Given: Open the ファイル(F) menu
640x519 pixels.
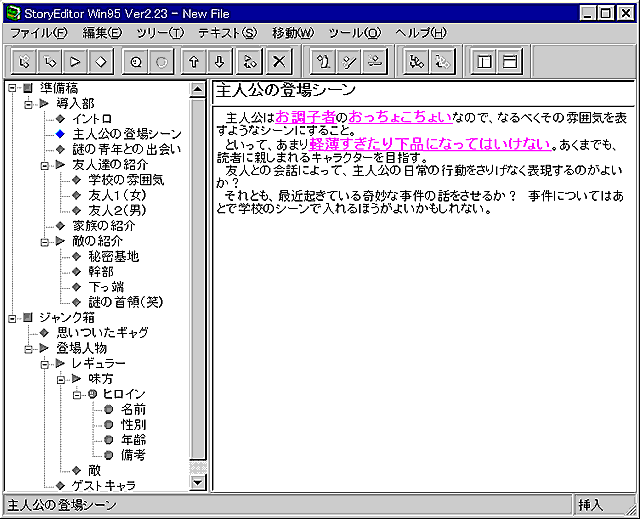Looking at the screenshot, I should point(38,33).
